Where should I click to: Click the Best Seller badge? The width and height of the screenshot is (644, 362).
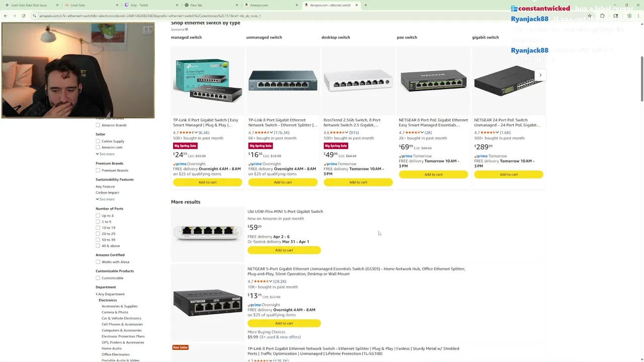tap(180, 347)
